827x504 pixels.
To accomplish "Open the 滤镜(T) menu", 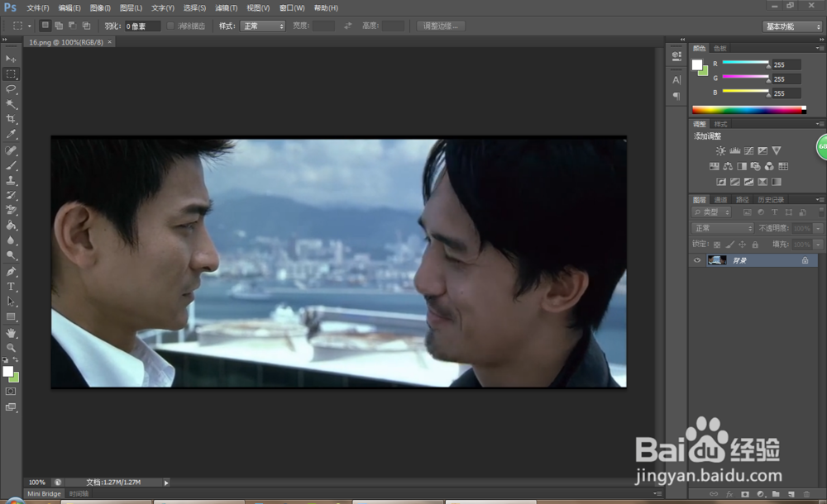I will pyautogui.click(x=227, y=8).
